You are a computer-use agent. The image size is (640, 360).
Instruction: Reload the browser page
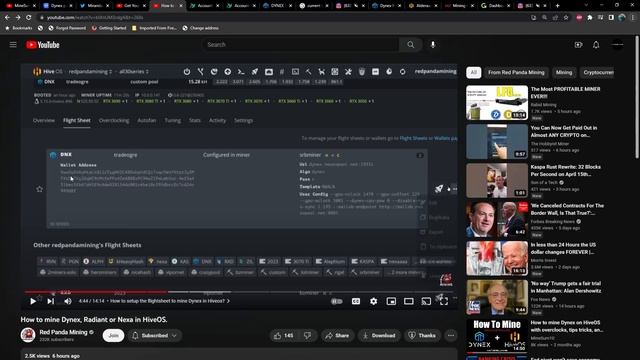(29, 18)
